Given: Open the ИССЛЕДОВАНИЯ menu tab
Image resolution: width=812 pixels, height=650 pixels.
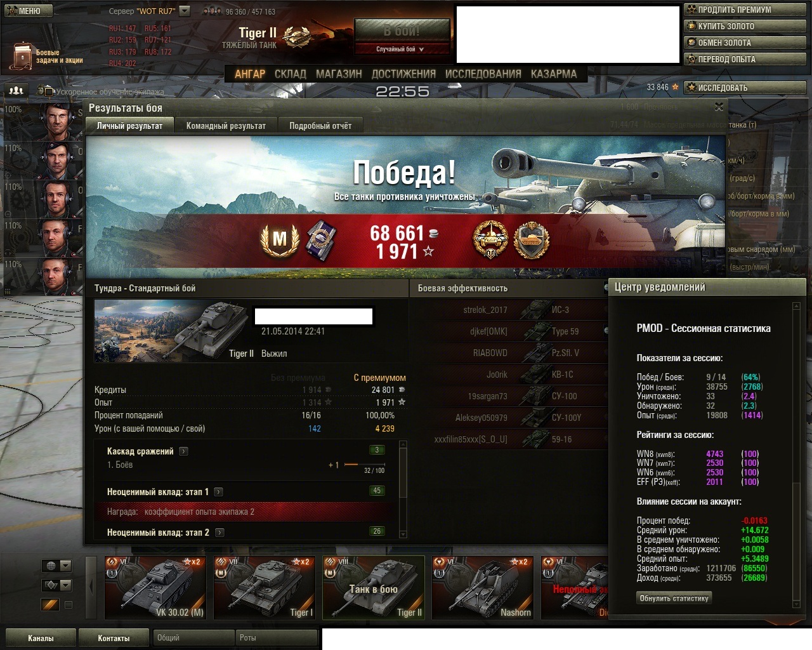Looking at the screenshot, I should (x=483, y=74).
